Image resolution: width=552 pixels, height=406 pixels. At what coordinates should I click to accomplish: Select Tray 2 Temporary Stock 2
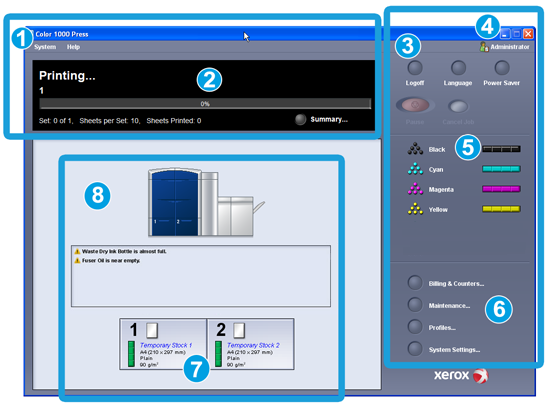click(250, 344)
